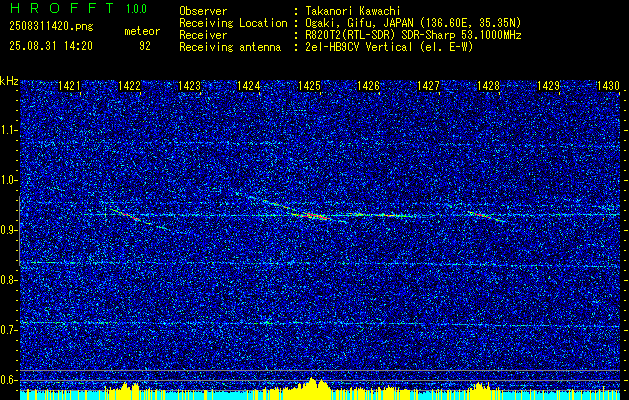Click the meteor count 92
629x400 pixels.
tap(145, 46)
